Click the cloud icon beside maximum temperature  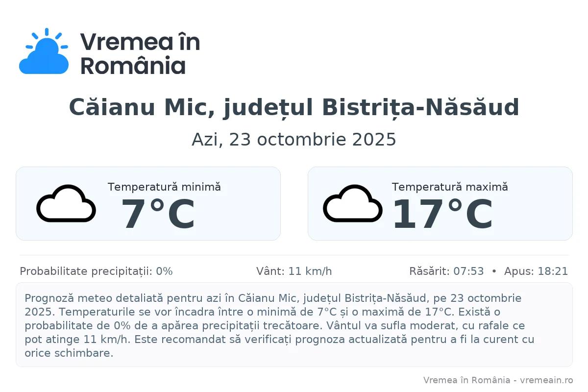coord(352,203)
